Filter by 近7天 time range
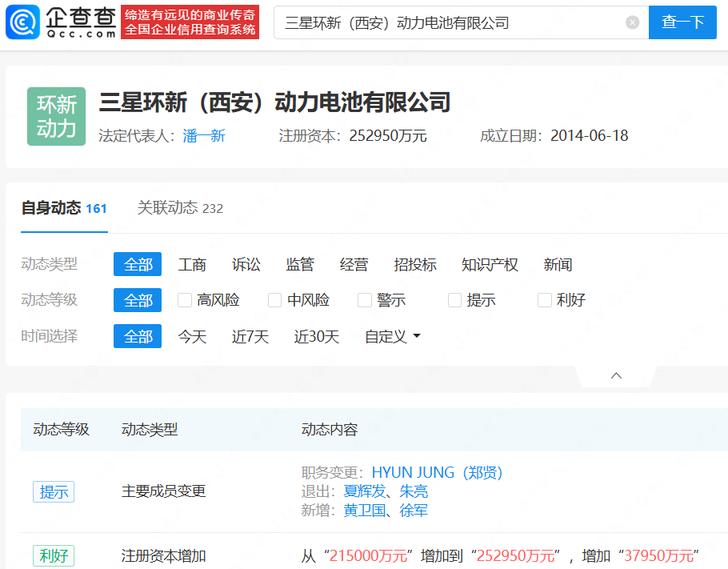 [x=250, y=336]
